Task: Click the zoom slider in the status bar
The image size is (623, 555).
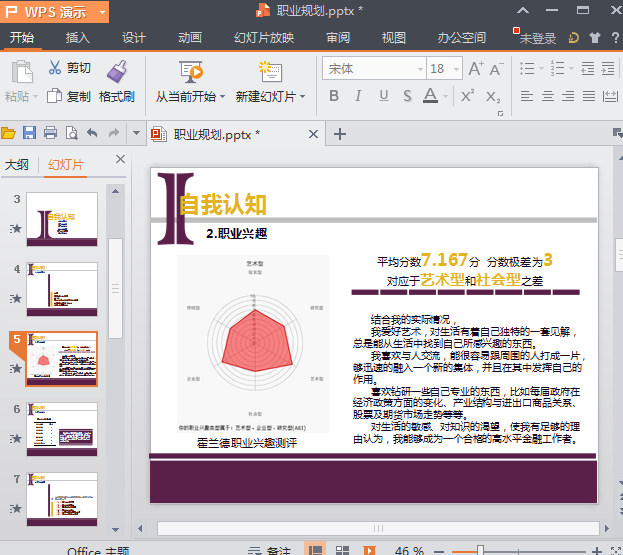Action: 480,550
